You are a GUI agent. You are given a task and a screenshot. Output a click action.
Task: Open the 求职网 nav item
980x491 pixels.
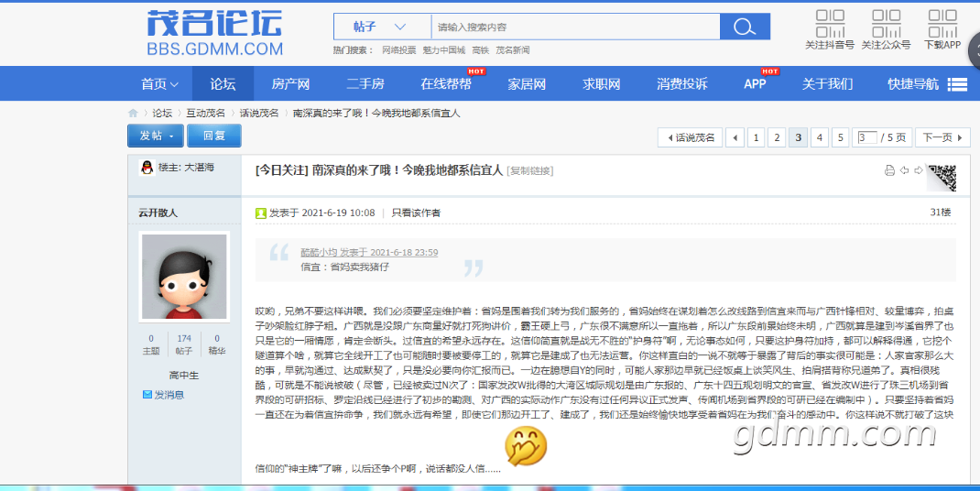tap(601, 83)
